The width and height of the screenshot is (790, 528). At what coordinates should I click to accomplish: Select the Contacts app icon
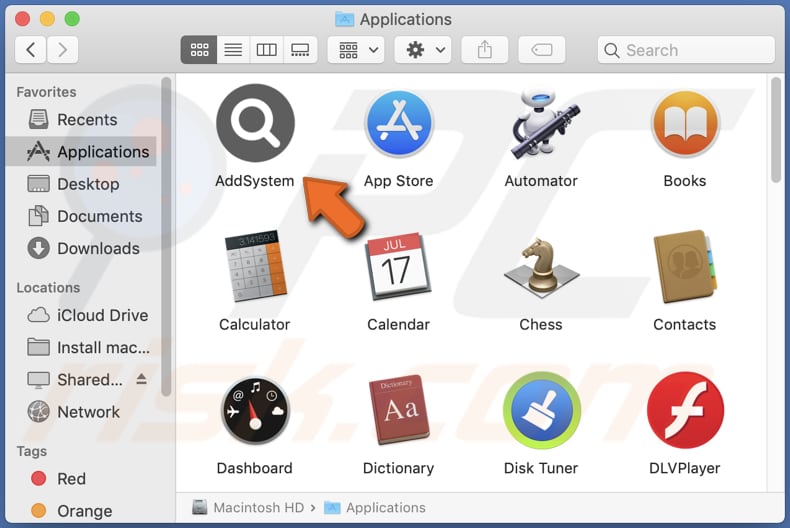[685, 267]
